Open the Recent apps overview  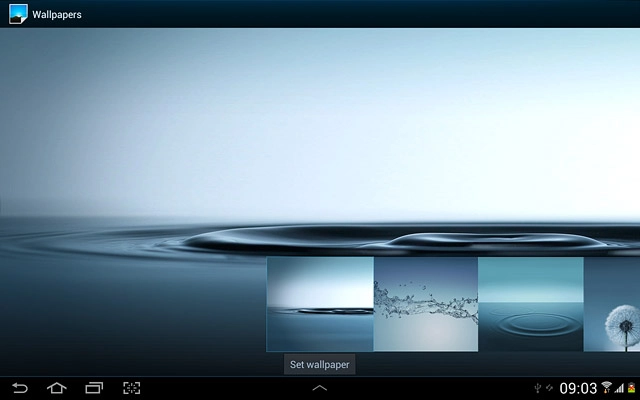click(94, 388)
